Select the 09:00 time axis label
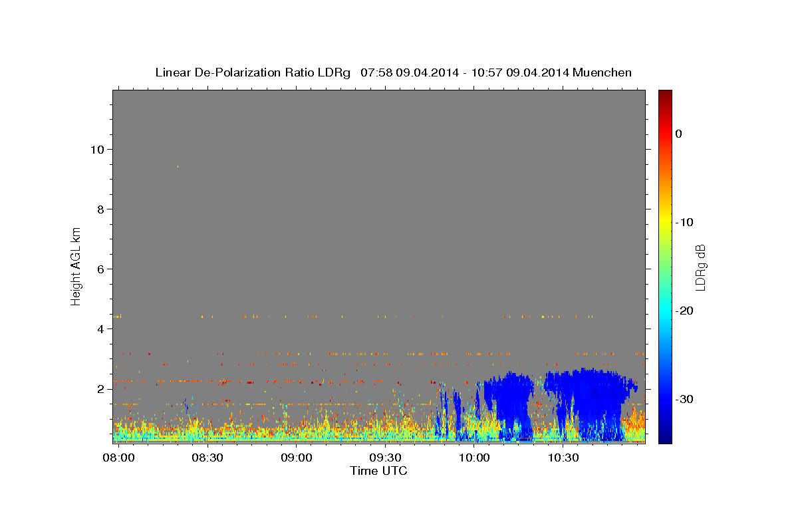798x532 pixels. click(296, 458)
